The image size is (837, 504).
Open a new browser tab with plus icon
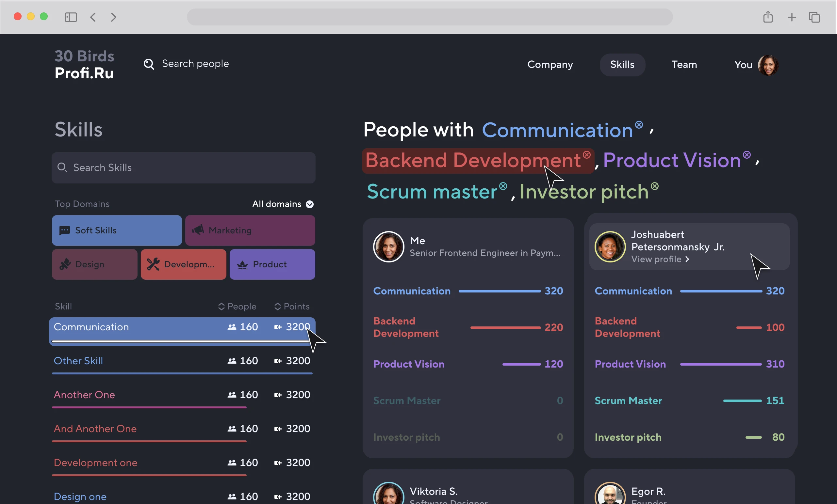click(792, 17)
